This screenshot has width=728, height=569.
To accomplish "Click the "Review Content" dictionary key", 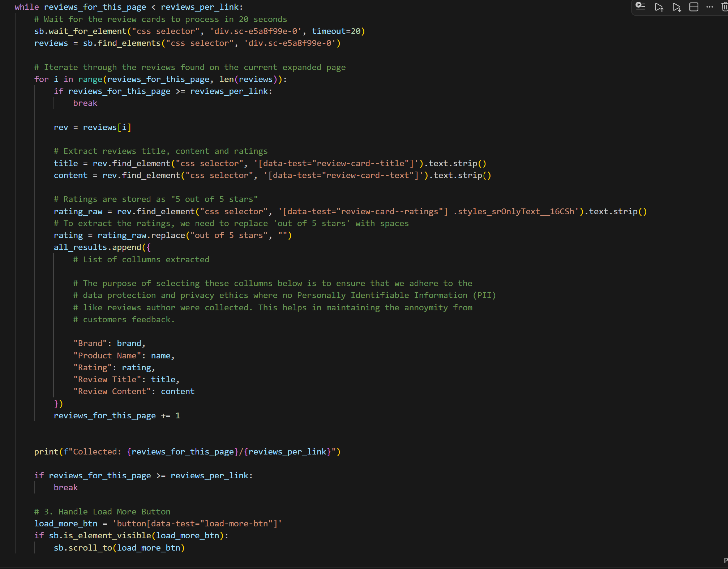I will click(x=112, y=392).
